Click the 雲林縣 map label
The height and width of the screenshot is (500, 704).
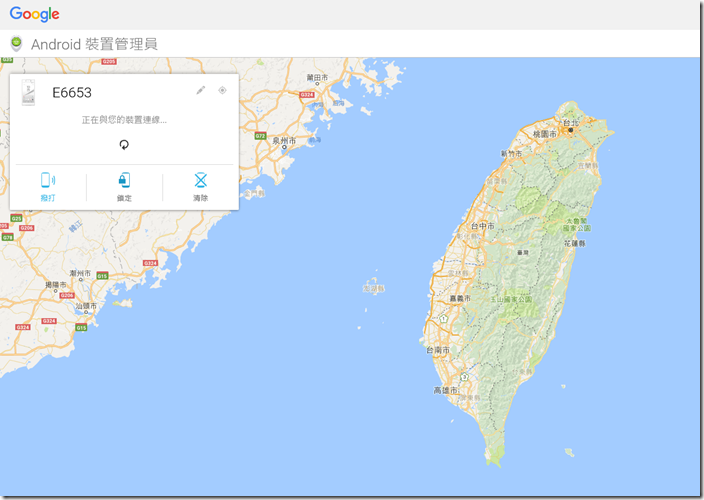coord(458,273)
